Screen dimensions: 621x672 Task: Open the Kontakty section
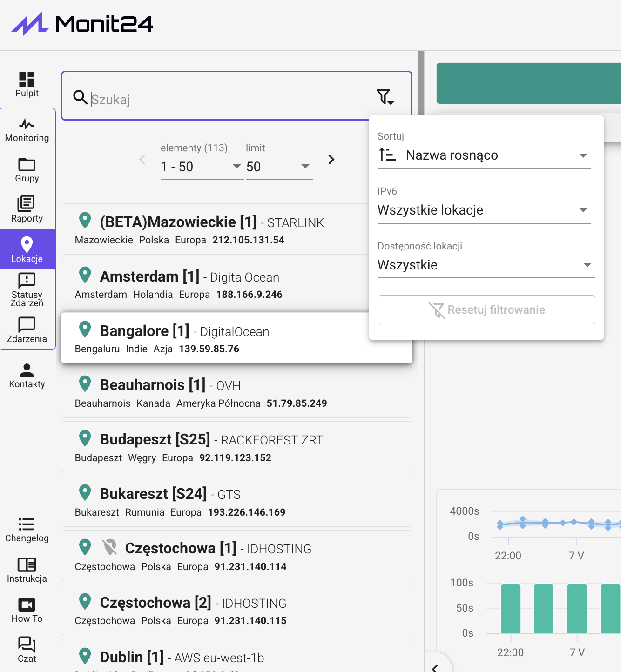[27, 376]
